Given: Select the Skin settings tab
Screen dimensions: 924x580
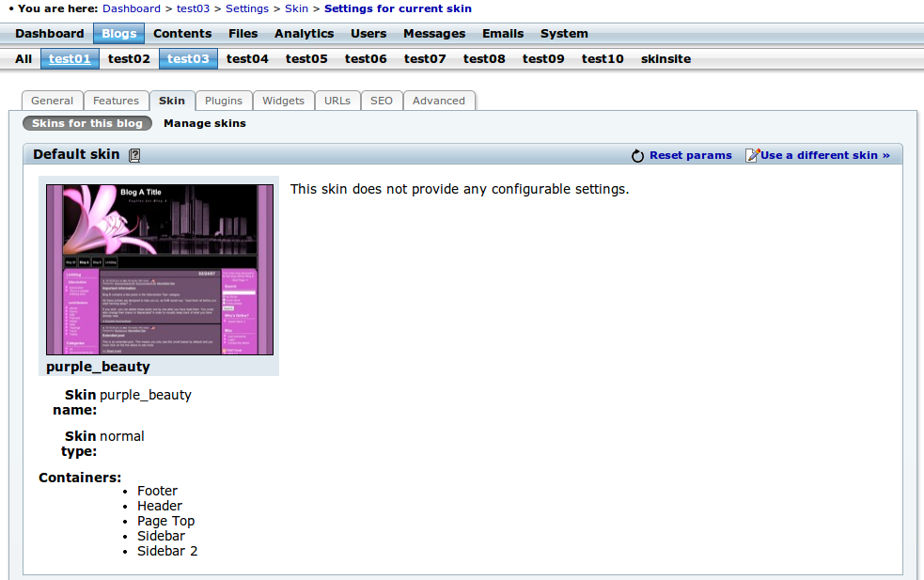Looking at the screenshot, I should [x=171, y=101].
